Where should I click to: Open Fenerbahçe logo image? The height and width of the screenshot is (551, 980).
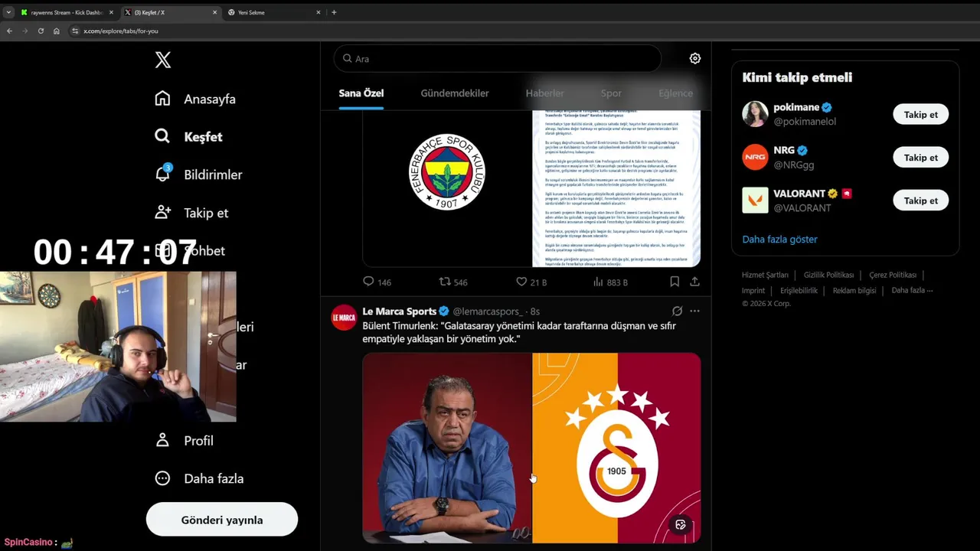pyautogui.click(x=447, y=188)
